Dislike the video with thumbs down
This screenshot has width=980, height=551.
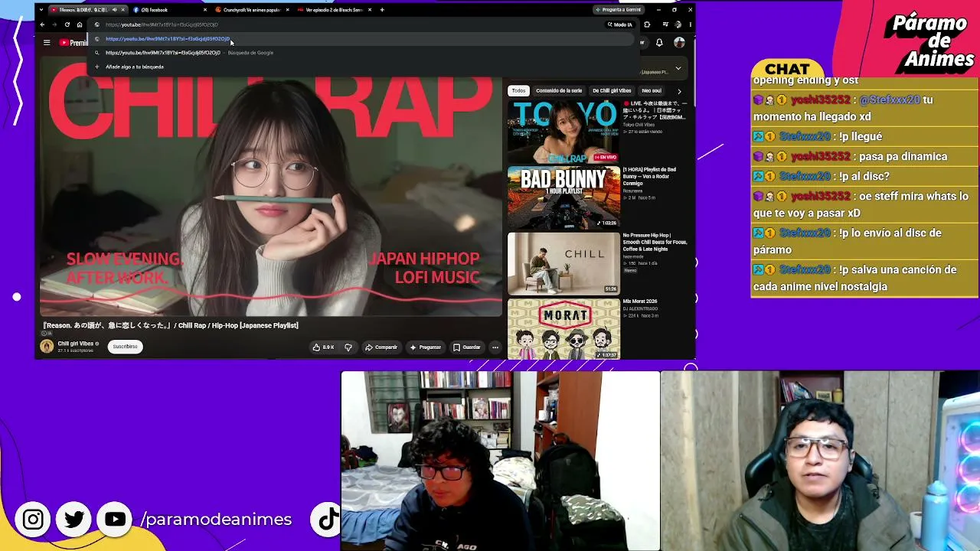(348, 347)
